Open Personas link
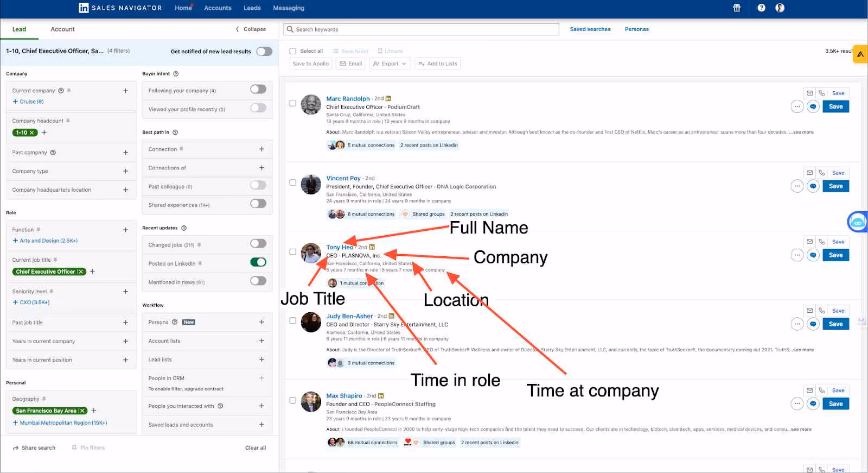The height and width of the screenshot is (473, 868). click(x=637, y=29)
